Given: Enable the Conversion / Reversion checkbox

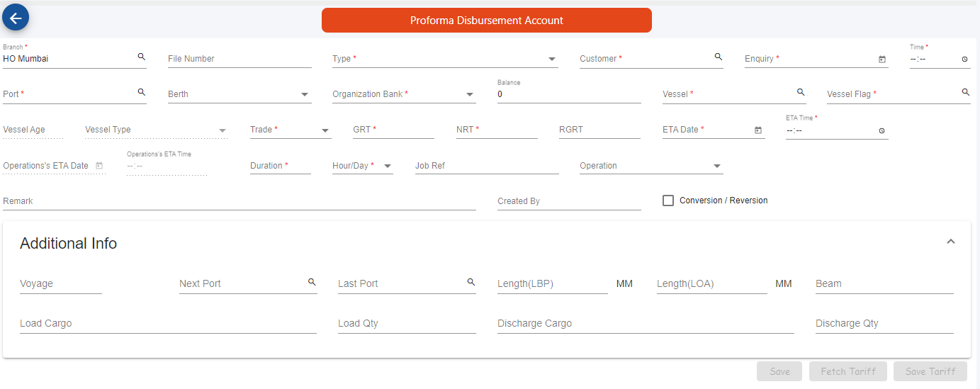Looking at the screenshot, I should tap(668, 201).
